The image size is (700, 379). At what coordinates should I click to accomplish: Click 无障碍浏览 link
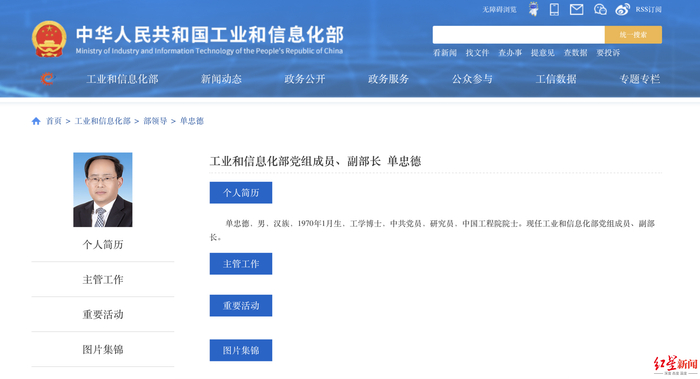coord(499,9)
